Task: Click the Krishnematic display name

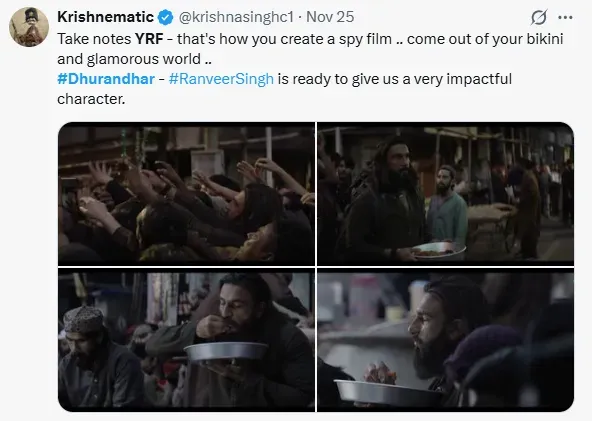Action: pos(105,17)
